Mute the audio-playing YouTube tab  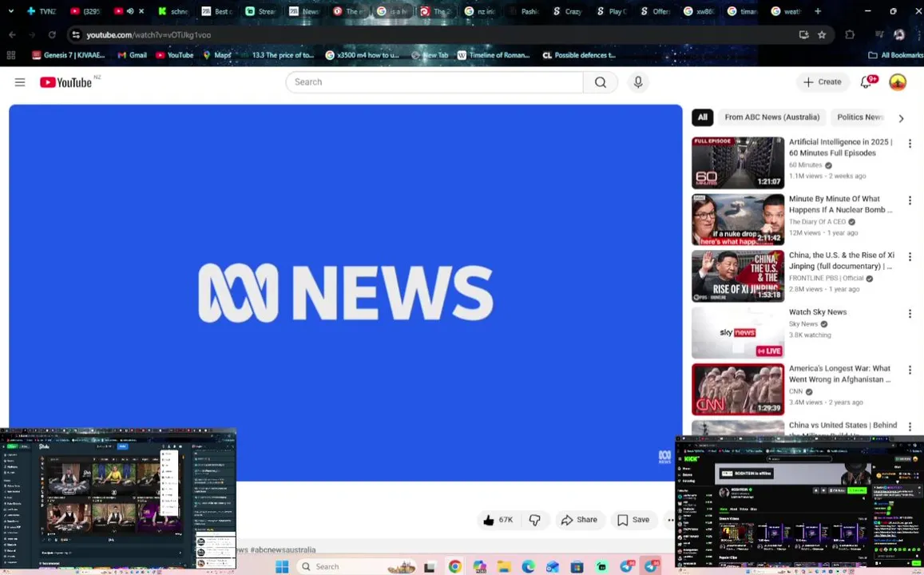click(x=130, y=11)
